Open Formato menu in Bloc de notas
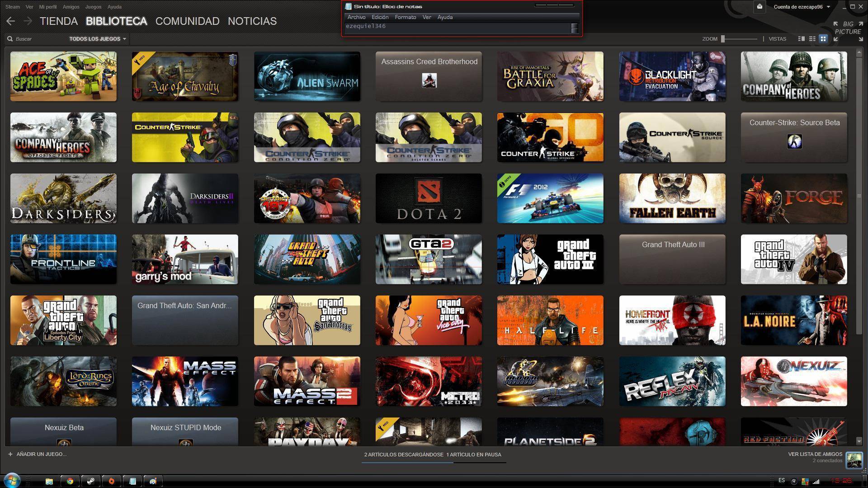This screenshot has height=488, width=868. click(405, 17)
